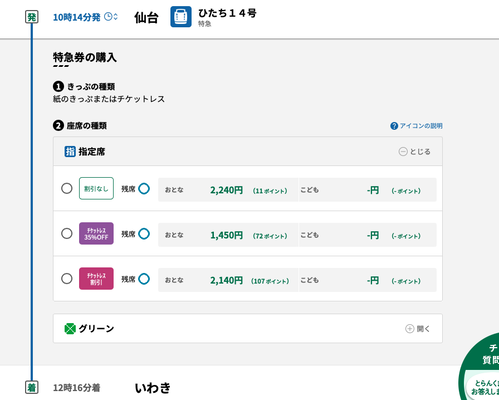Click the 紙のきっぷまたはチケットレス text
Viewport: 499px width, 400px height.
109,99
